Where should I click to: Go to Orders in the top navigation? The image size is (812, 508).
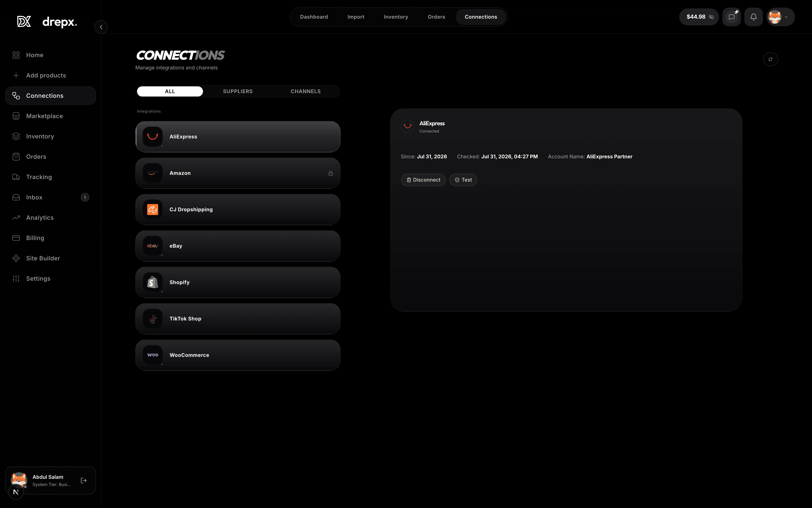[436, 17]
